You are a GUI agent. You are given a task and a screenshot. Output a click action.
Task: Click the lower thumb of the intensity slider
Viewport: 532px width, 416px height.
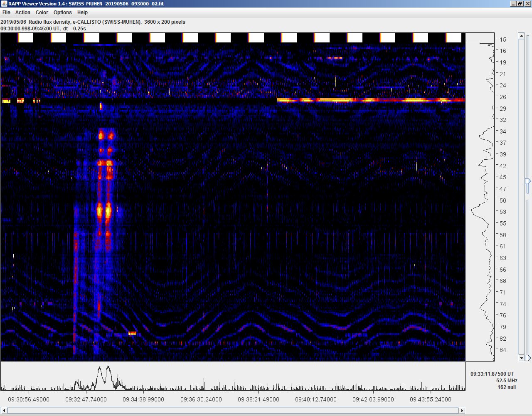pos(528,358)
